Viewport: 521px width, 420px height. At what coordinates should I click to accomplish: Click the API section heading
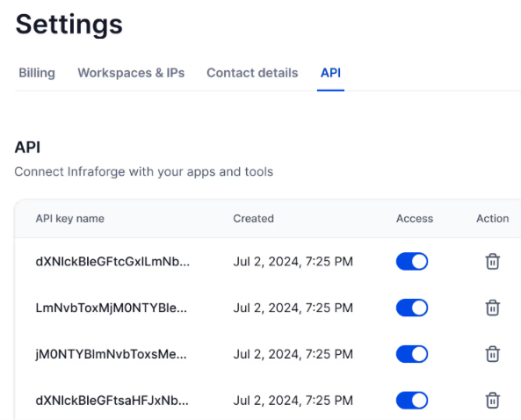[x=27, y=148]
